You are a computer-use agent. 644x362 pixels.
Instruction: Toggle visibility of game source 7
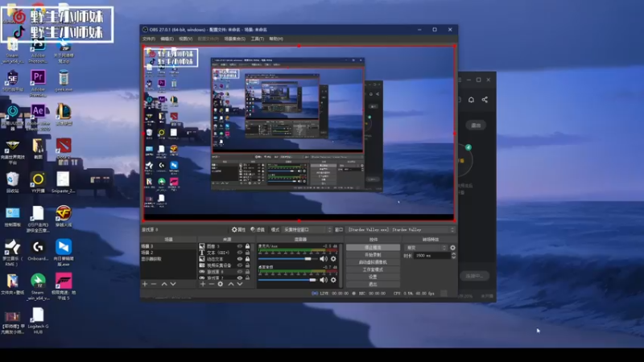click(240, 278)
